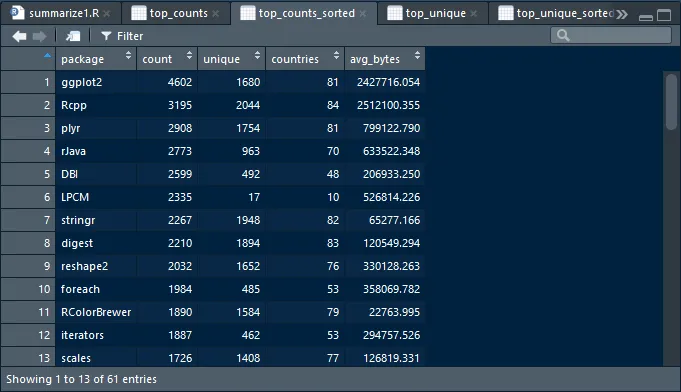Click countries value 48 in DBI row
The width and height of the screenshot is (681, 392).
[333, 174]
